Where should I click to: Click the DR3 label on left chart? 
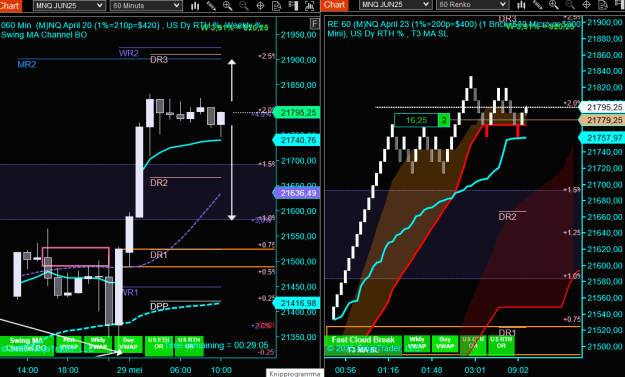pos(159,60)
